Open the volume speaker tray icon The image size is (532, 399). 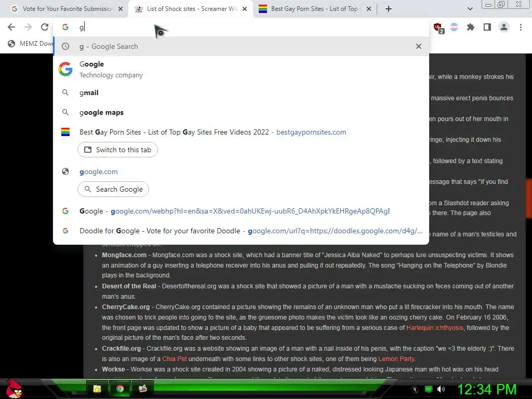pos(441,389)
